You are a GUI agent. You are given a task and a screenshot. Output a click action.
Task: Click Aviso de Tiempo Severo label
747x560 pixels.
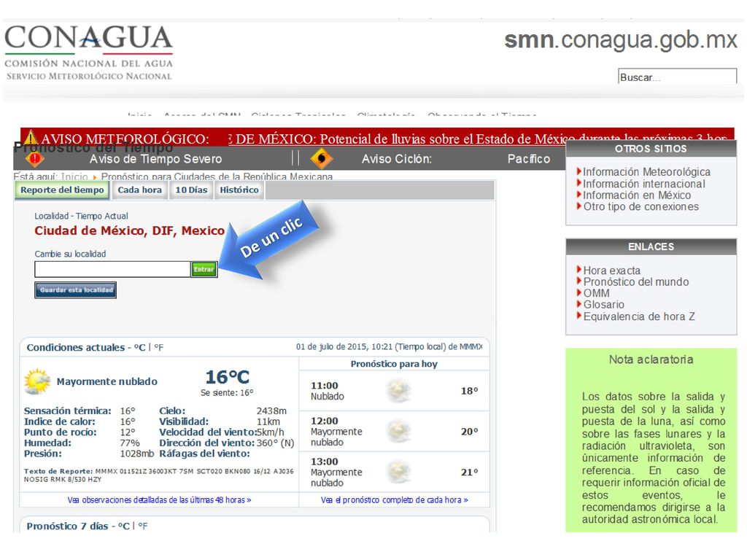[x=156, y=158]
